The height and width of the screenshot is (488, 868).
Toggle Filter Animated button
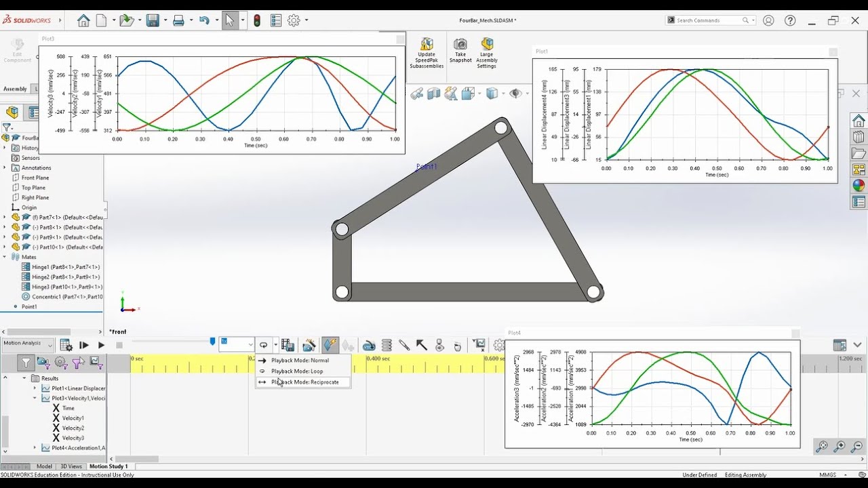coord(43,363)
